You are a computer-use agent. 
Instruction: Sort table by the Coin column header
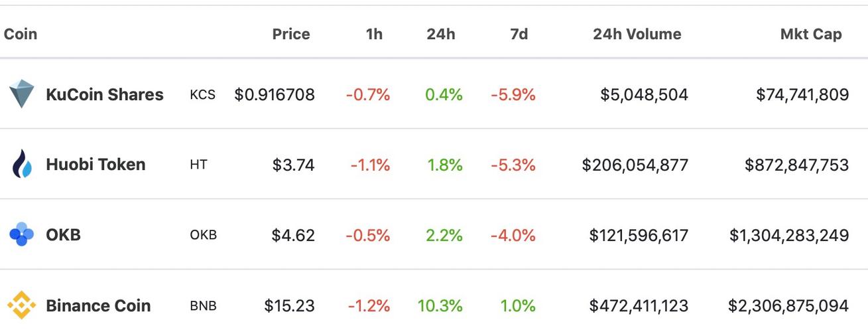point(21,34)
